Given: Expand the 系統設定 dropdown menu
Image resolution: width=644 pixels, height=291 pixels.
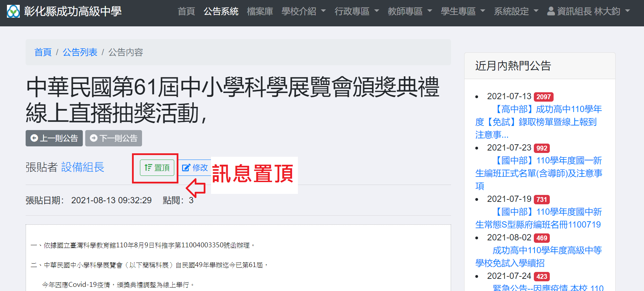Looking at the screenshot, I should point(516,11).
